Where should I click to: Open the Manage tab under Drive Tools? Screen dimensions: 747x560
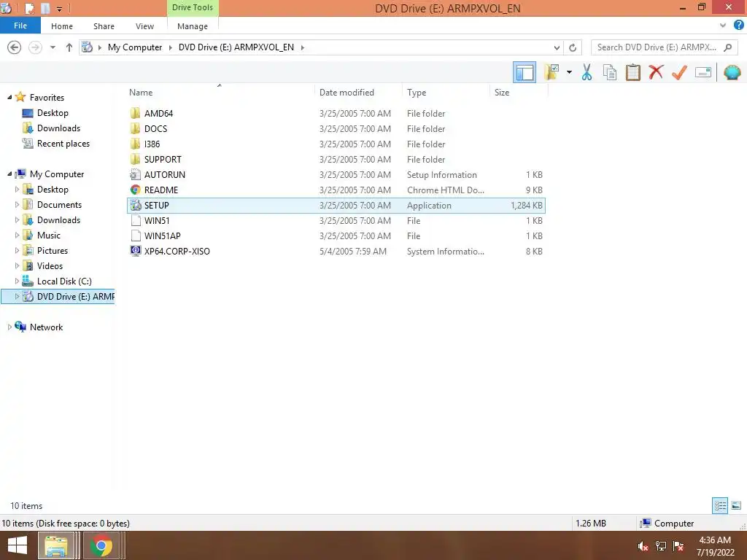(x=193, y=26)
